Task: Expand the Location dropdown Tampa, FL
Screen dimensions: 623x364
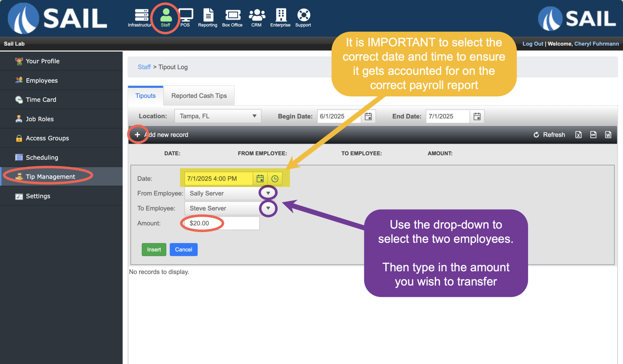Action: tap(218, 116)
